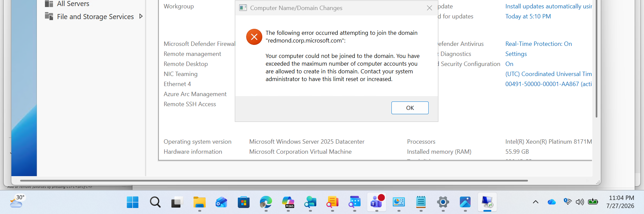This screenshot has width=644, height=214.
Task: Click the remote session horizontal scrollbar
Action: coord(274,181)
